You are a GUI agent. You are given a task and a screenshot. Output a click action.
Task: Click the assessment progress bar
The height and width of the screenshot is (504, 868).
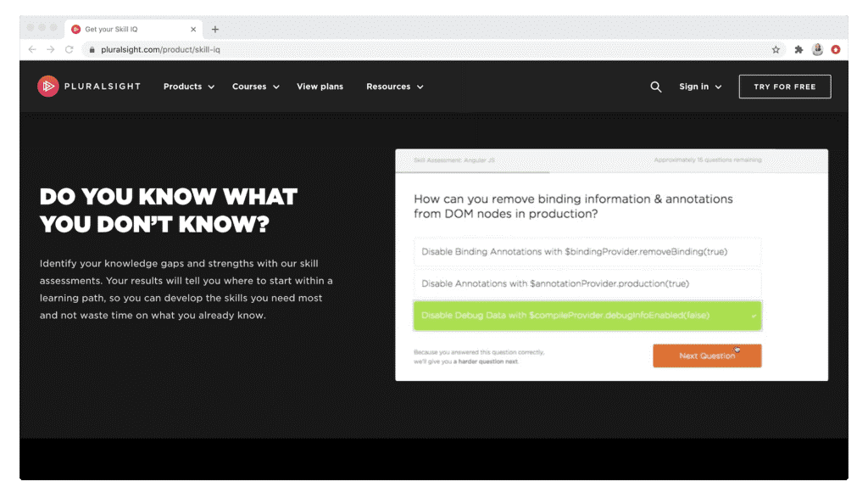click(x=612, y=172)
